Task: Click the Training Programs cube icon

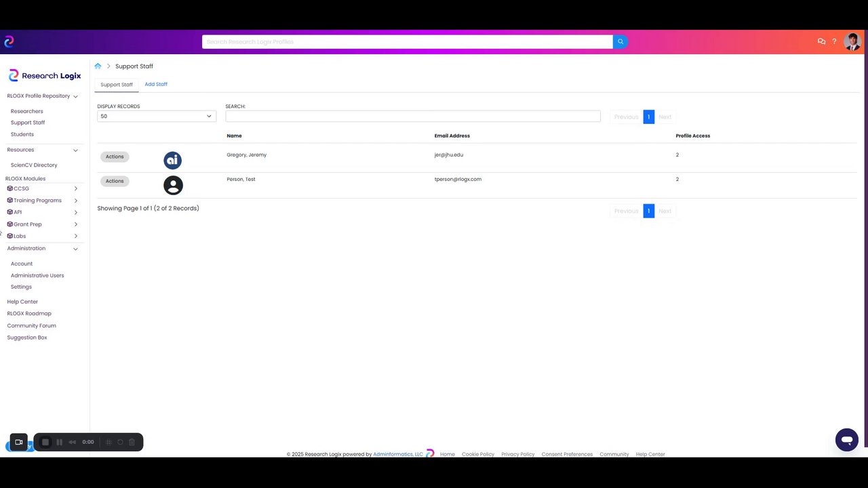Action: (x=10, y=201)
